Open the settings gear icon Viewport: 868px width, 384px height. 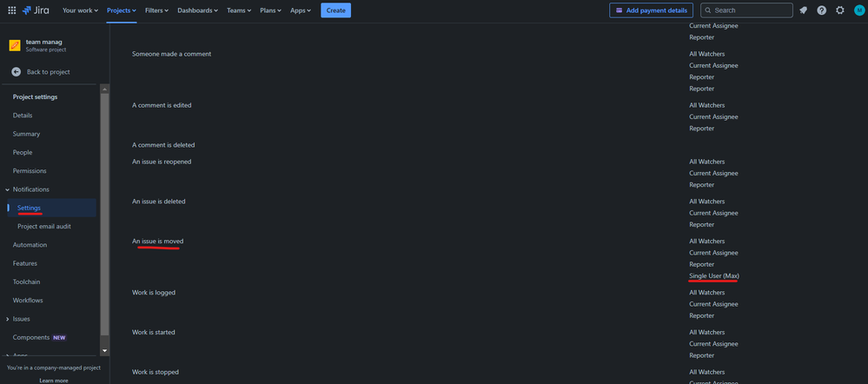coord(840,10)
